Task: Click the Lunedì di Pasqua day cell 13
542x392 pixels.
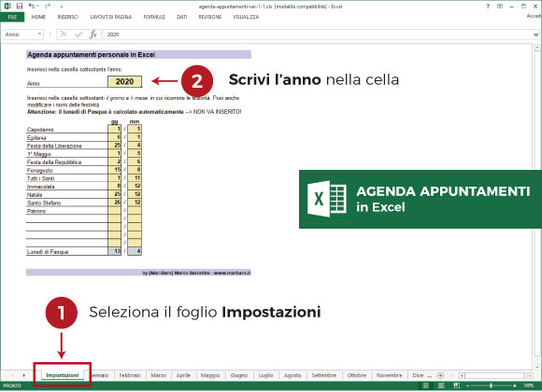Action: click(114, 251)
